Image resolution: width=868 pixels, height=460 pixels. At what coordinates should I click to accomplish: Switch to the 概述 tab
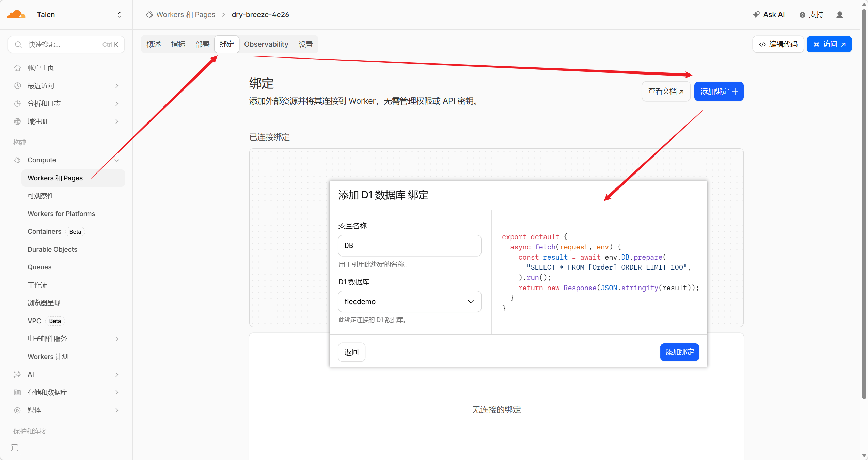coord(153,44)
